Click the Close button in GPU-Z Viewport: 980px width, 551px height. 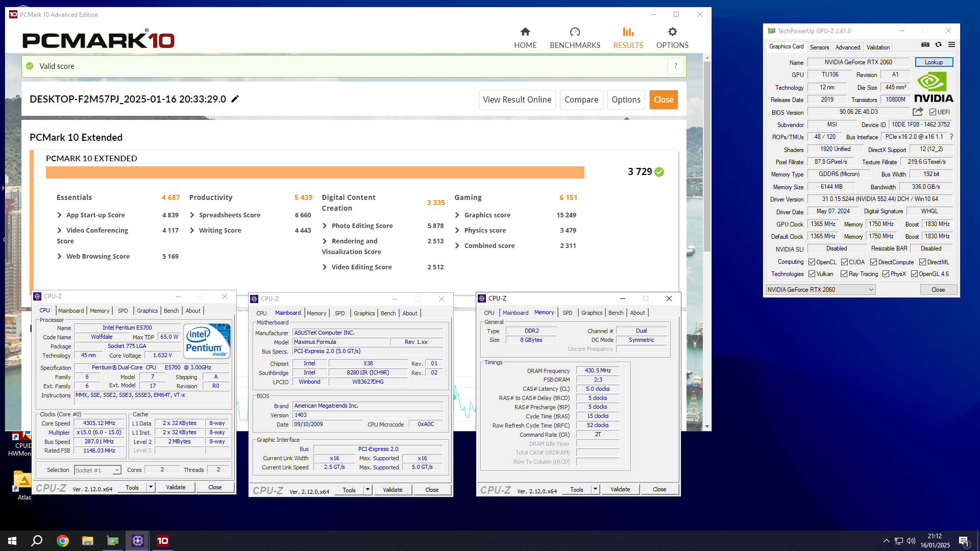(x=938, y=290)
